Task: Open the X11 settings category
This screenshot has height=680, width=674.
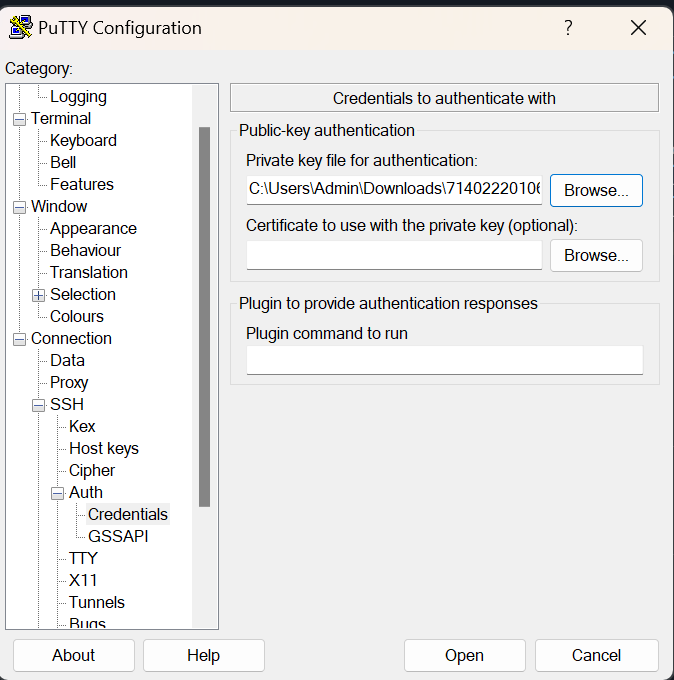Action: pos(83,580)
